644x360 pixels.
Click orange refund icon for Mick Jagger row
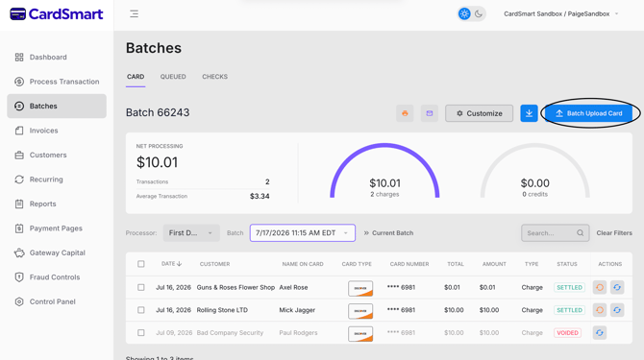click(600, 310)
